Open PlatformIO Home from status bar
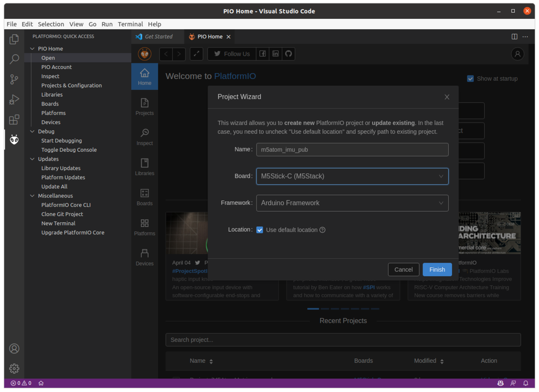 coord(41,383)
